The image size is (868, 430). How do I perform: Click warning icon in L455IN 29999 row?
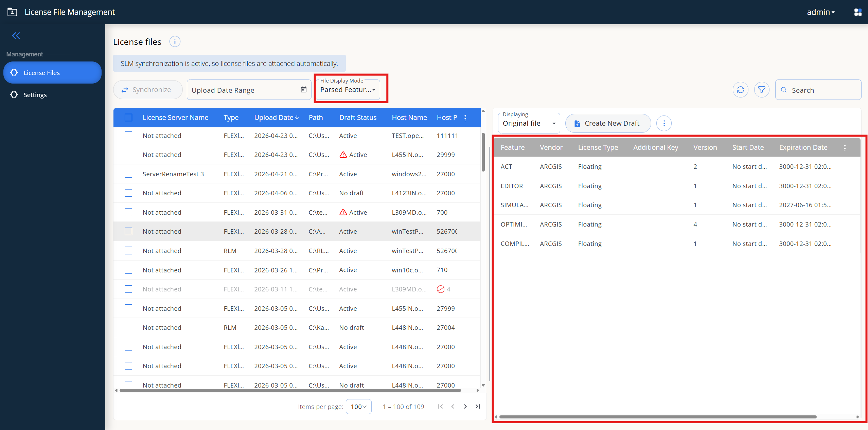[x=343, y=155]
